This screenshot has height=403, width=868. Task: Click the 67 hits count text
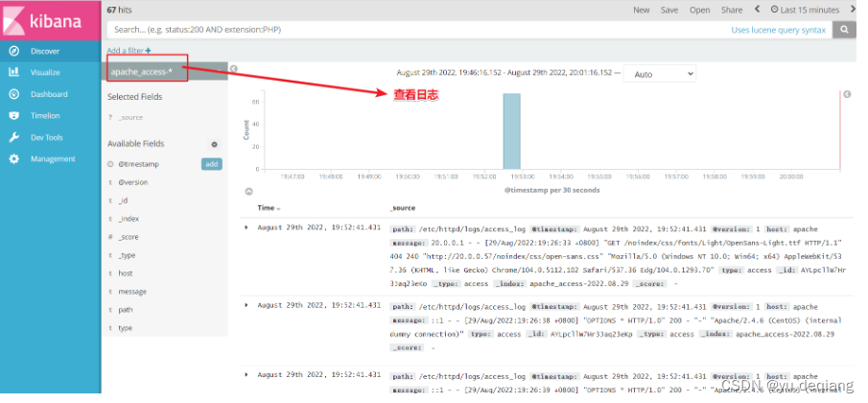tap(120, 10)
